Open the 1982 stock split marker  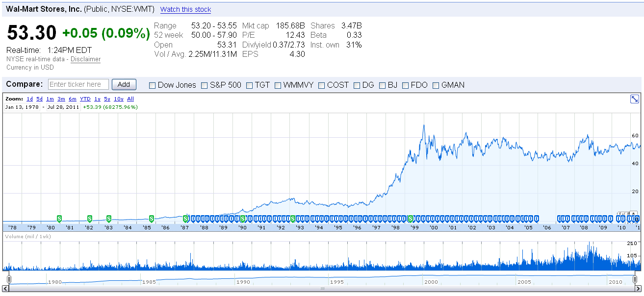click(90, 219)
